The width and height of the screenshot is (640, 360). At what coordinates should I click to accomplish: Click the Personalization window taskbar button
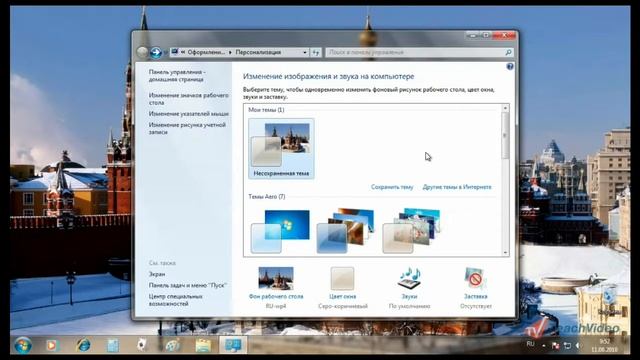[x=233, y=345]
